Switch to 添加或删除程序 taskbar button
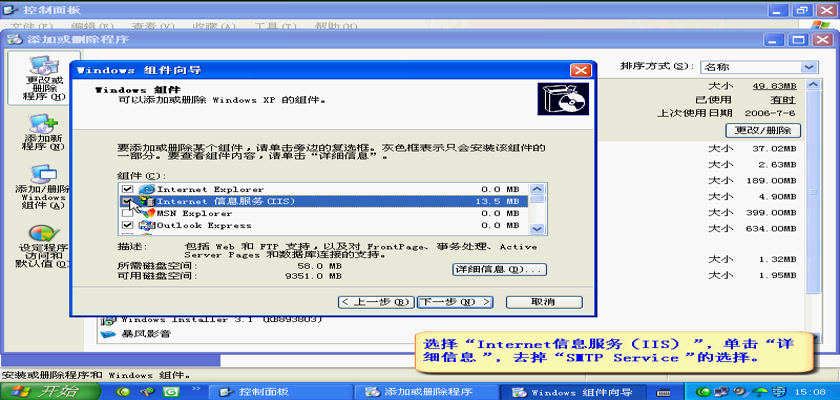Image resolution: width=840 pixels, height=400 pixels. click(425, 392)
